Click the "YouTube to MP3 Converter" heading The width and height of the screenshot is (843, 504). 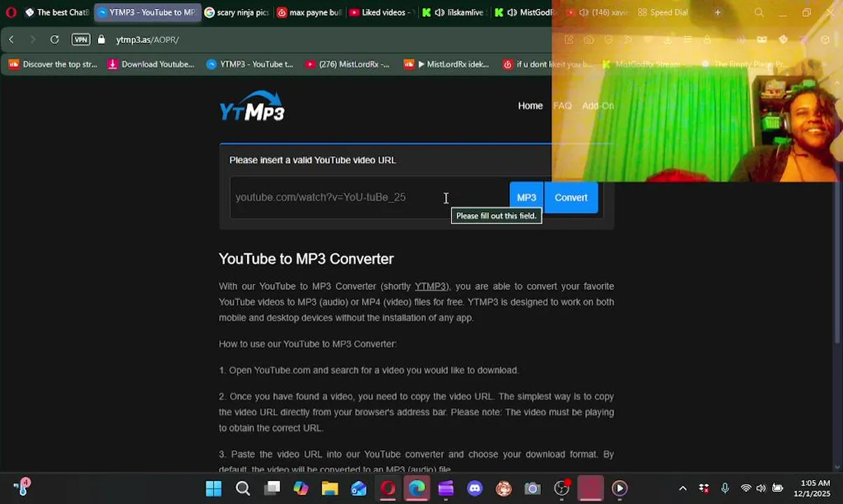coord(306,259)
